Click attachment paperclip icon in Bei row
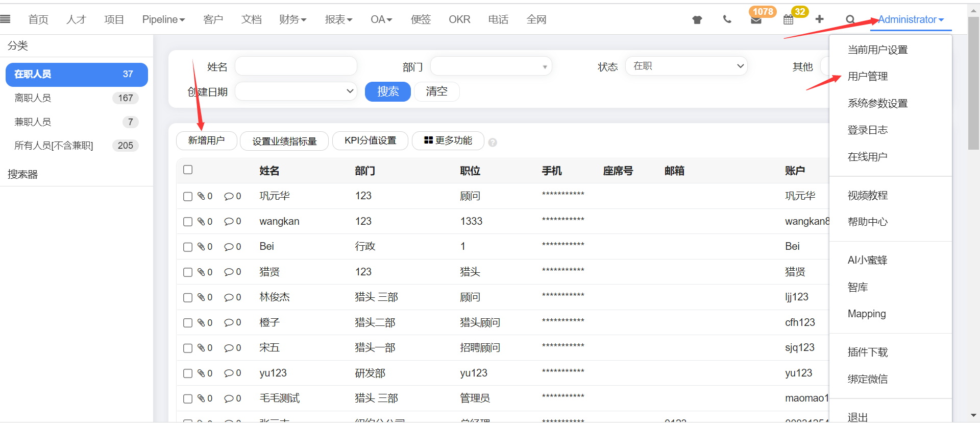The image size is (980, 423). [202, 247]
